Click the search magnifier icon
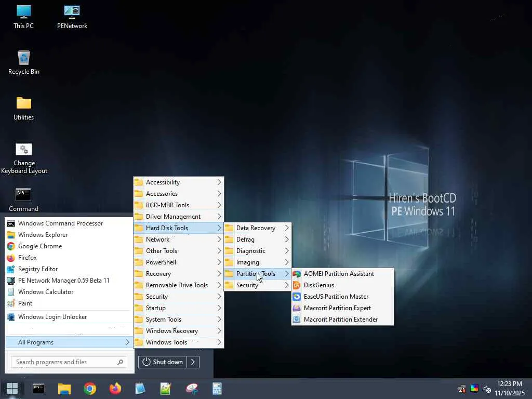The image size is (532, 399). coord(120,362)
